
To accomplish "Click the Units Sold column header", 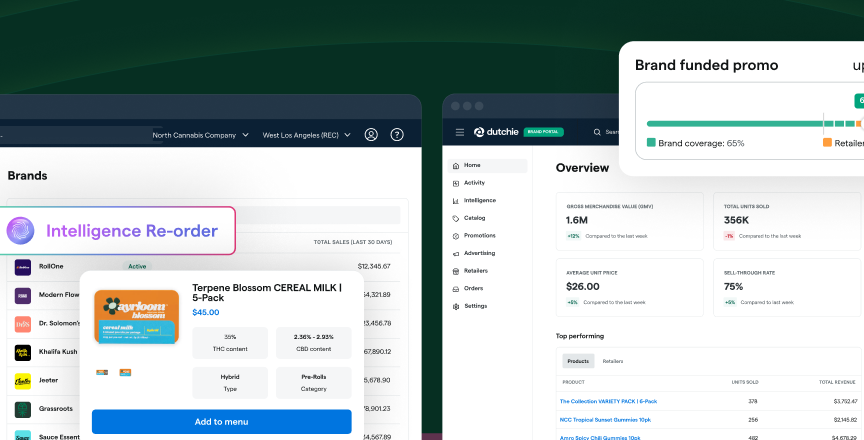I will 745,382.
